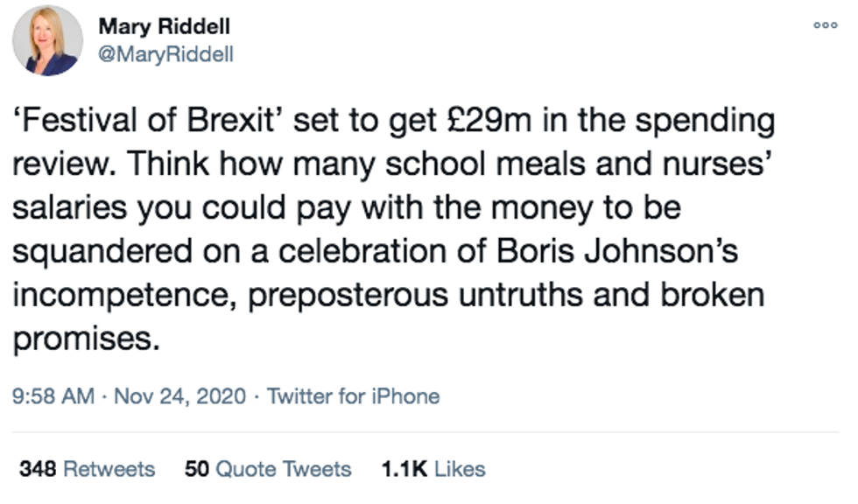858x504 pixels.
Task: Open the three-dot more options menu
Action: (x=826, y=26)
